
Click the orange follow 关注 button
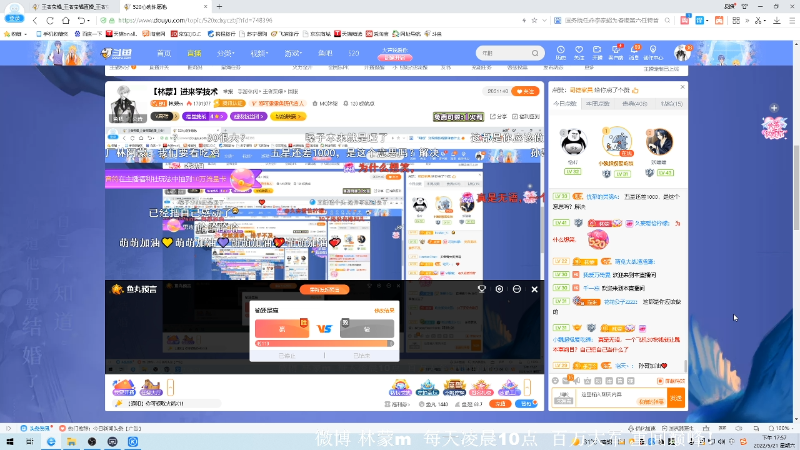coord(525,91)
